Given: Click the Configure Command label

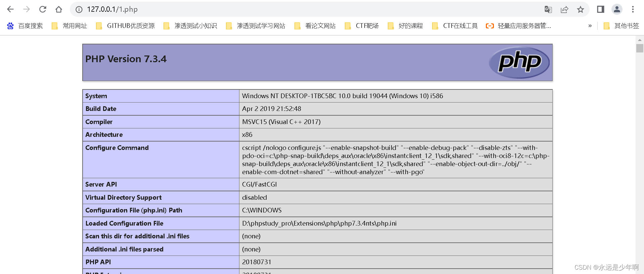Looking at the screenshot, I should [117, 148].
